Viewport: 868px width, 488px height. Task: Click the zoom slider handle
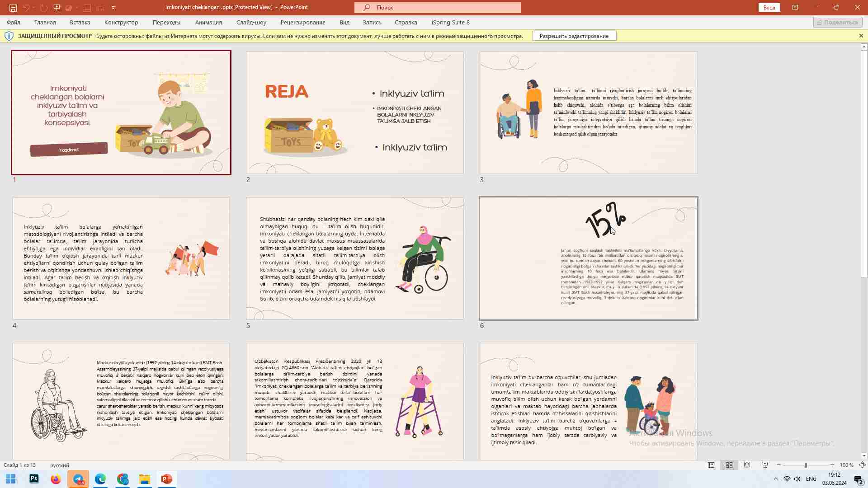pos(806,465)
